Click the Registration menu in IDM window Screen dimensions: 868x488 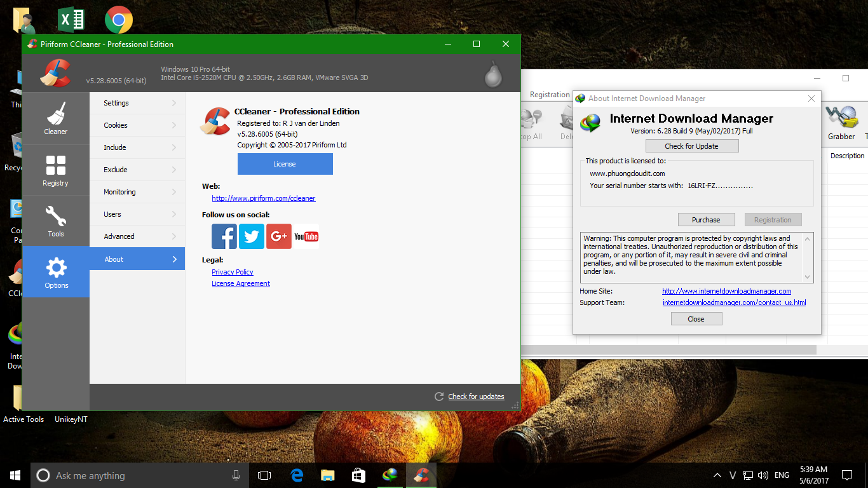pyautogui.click(x=550, y=95)
